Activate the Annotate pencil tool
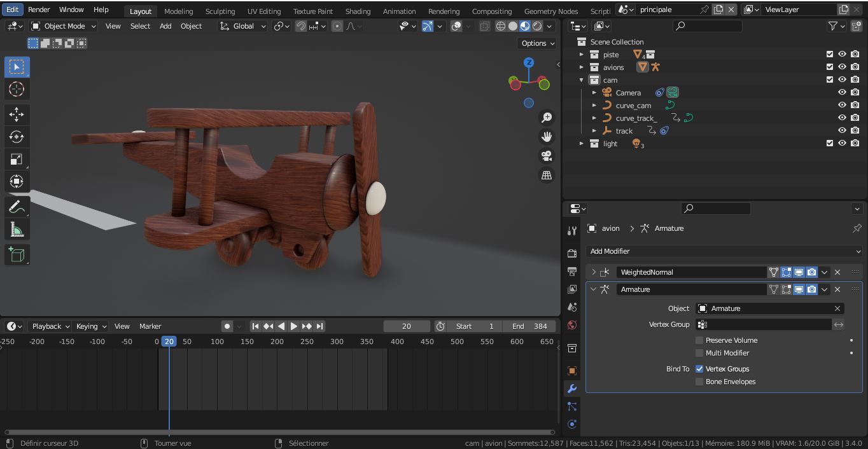This screenshot has width=868, height=449. click(17, 207)
